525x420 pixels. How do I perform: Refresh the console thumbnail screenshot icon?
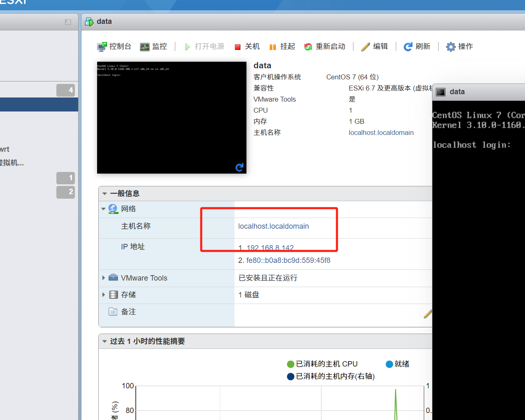(239, 167)
